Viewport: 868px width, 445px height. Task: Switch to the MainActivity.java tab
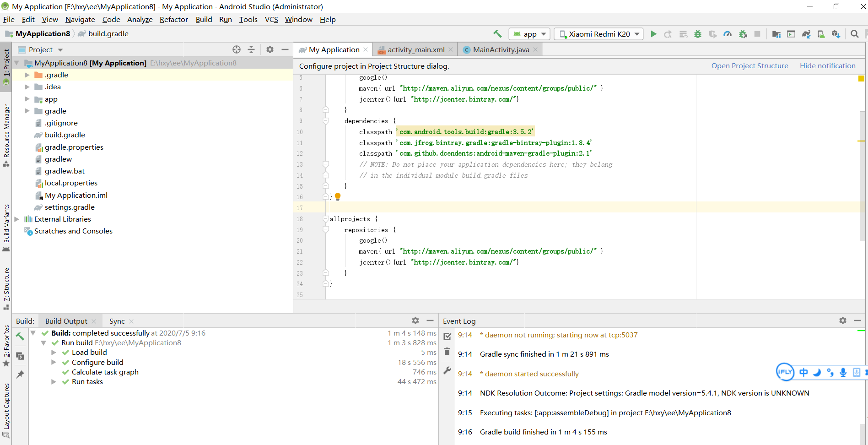501,49
